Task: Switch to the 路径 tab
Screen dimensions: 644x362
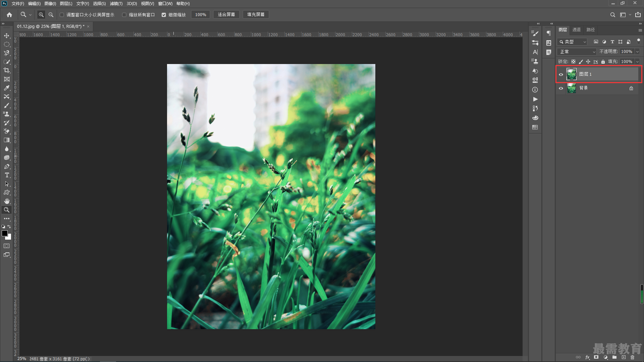Action: (x=591, y=30)
